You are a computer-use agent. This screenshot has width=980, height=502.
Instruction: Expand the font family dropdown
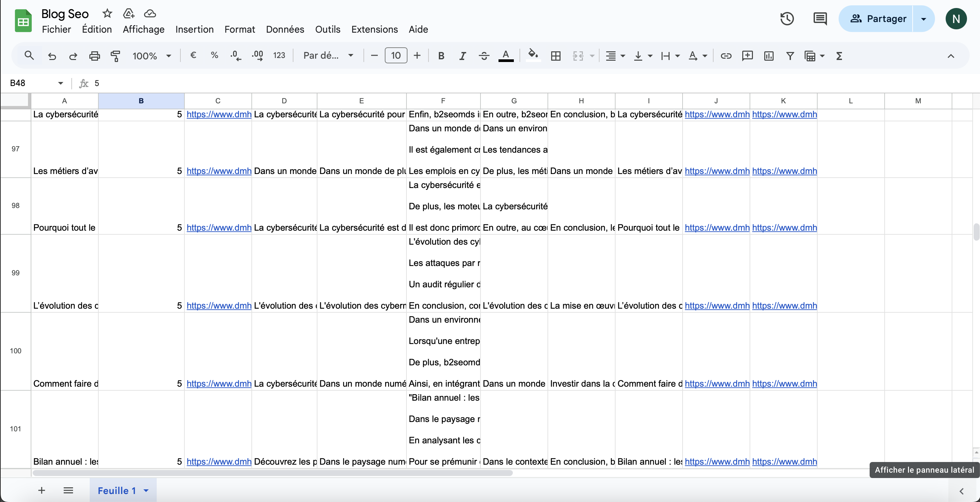click(328, 56)
